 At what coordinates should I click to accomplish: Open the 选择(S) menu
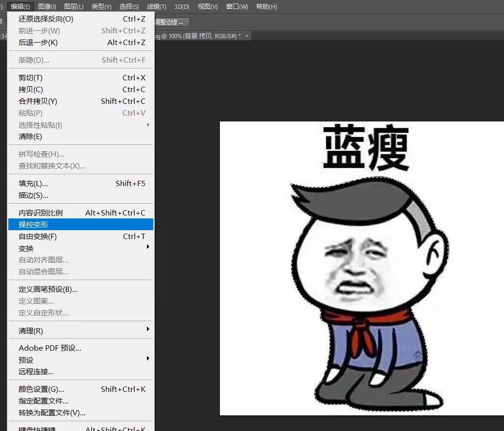[129, 6]
